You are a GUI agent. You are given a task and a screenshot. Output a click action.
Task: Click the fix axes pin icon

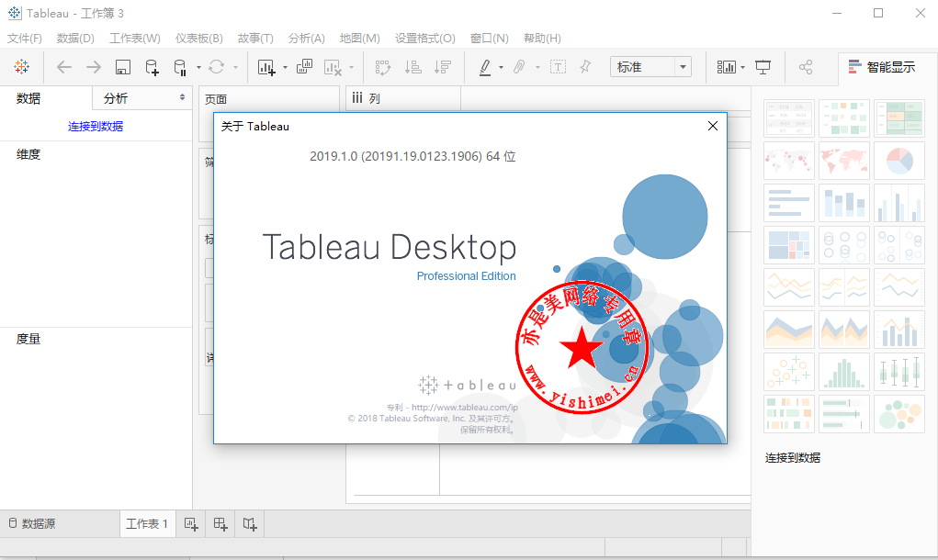pyautogui.click(x=585, y=66)
